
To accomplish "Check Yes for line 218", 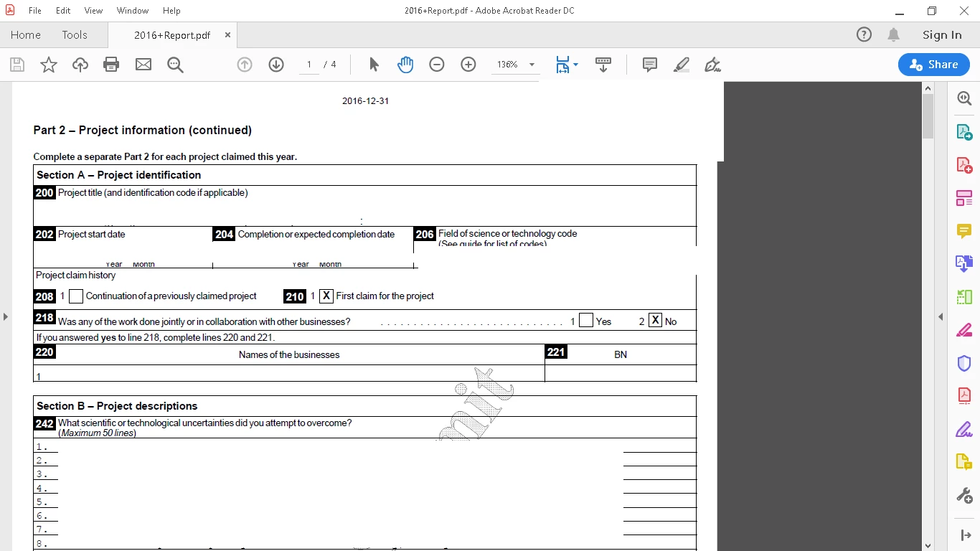I will (x=586, y=321).
